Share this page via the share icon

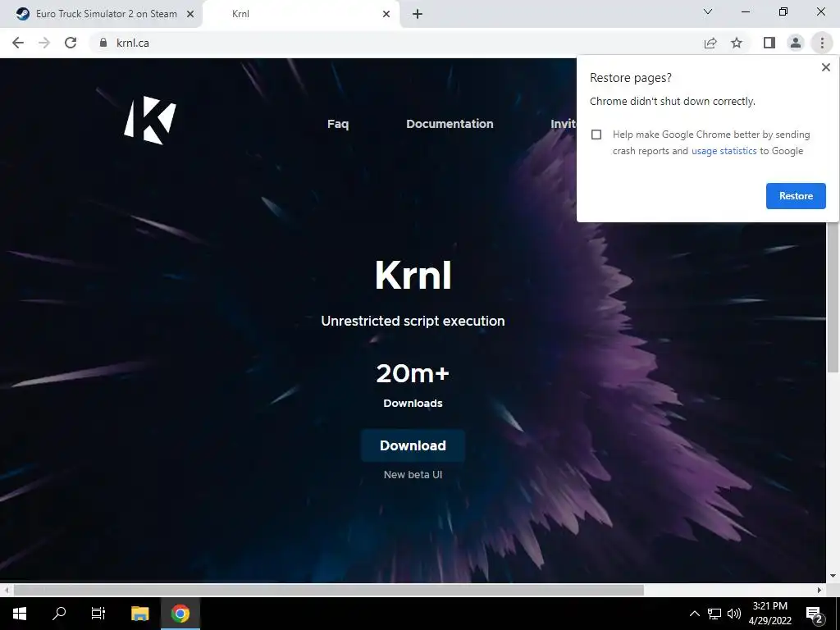tap(710, 43)
